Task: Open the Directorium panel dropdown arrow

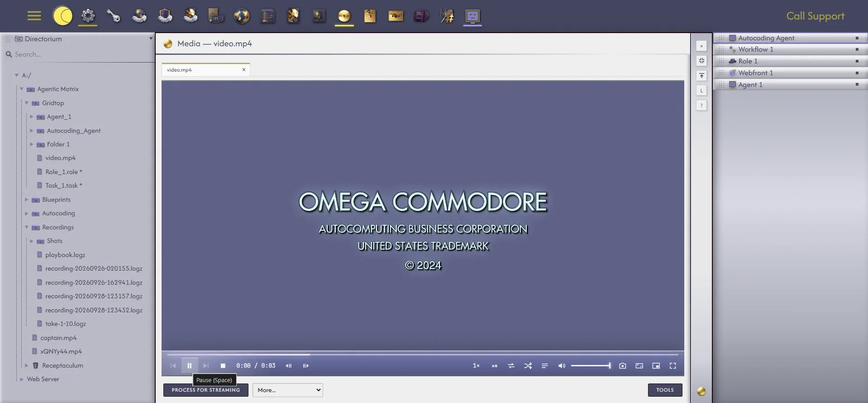Action: tap(151, 39)
